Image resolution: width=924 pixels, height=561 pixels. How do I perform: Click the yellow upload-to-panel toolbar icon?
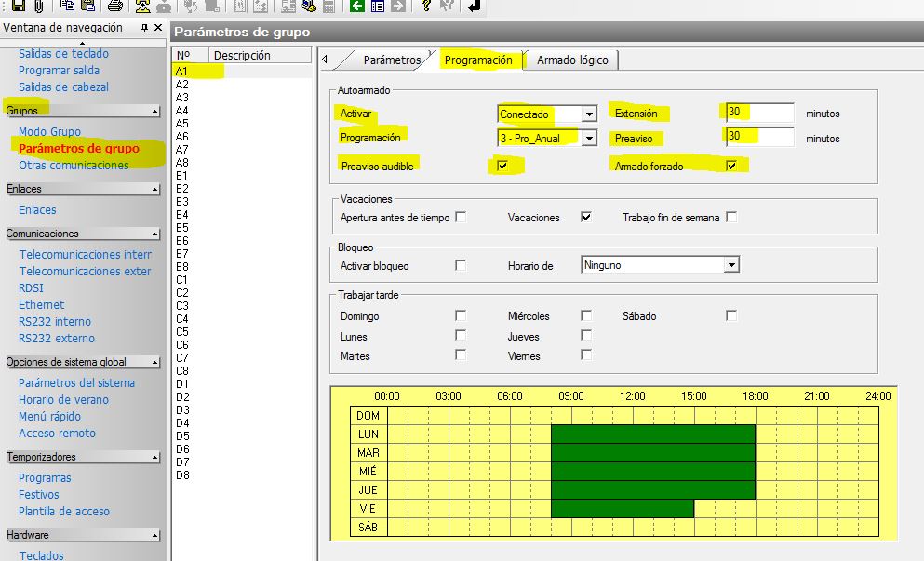(x=142, y=6)
